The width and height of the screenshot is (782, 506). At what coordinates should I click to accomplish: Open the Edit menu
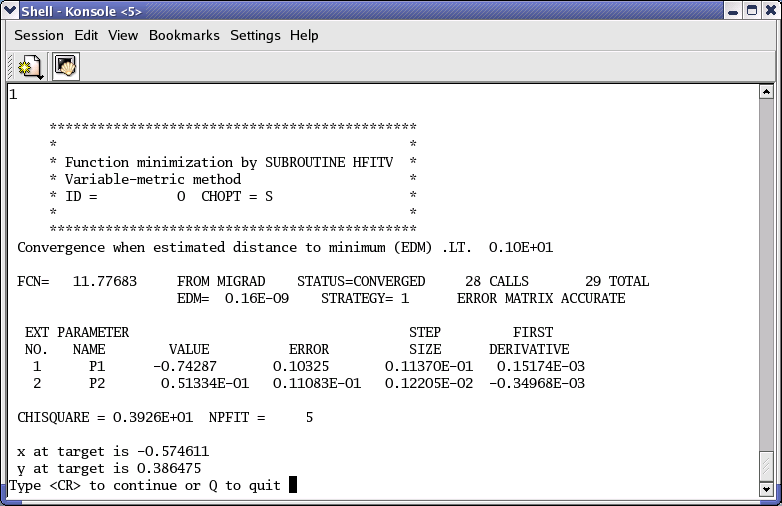point(86,35)
